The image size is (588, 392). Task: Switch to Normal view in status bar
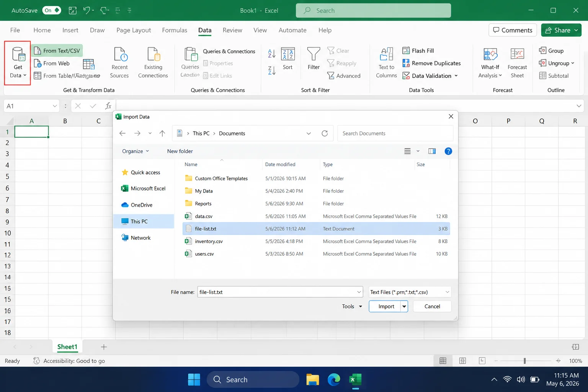pos(443,361)
